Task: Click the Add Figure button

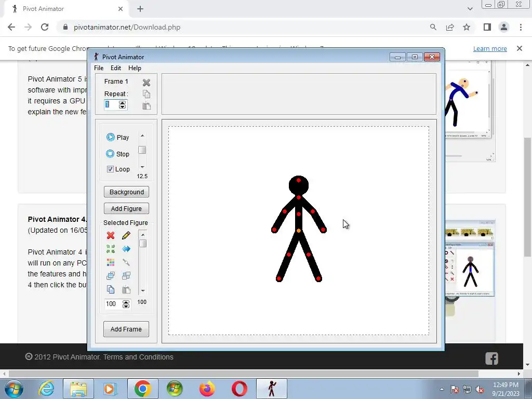Action: tap(127, 208)
